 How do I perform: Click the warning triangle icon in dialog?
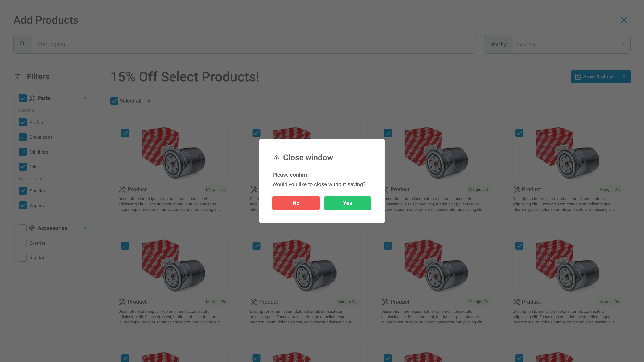click(x=276, y=158)
